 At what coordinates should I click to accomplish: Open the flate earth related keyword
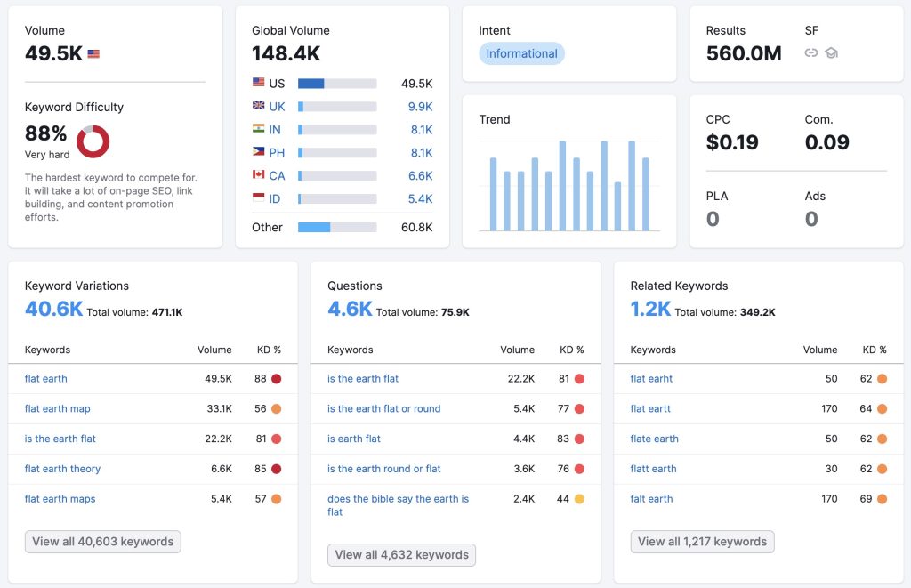(x=654, y=439)
